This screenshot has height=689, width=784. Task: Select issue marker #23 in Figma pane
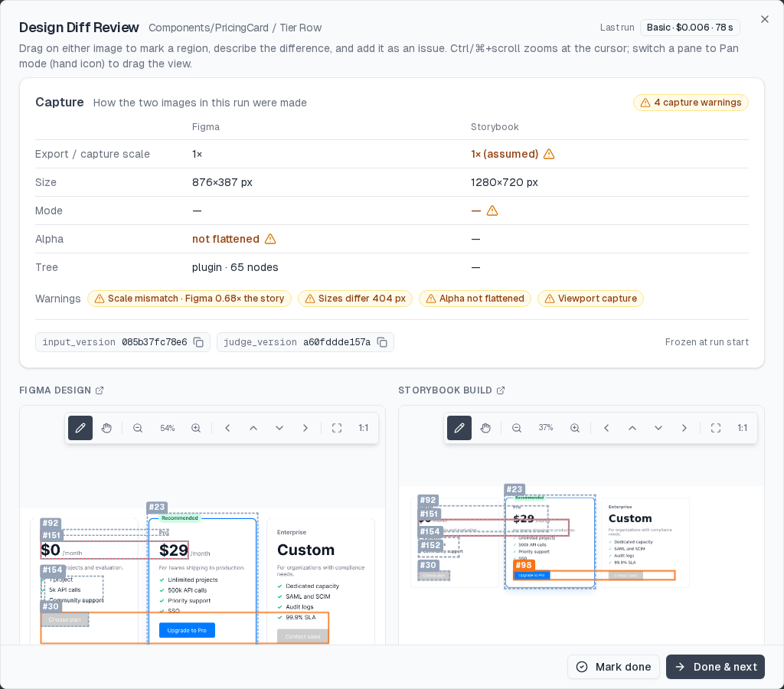tap(157, 507)
